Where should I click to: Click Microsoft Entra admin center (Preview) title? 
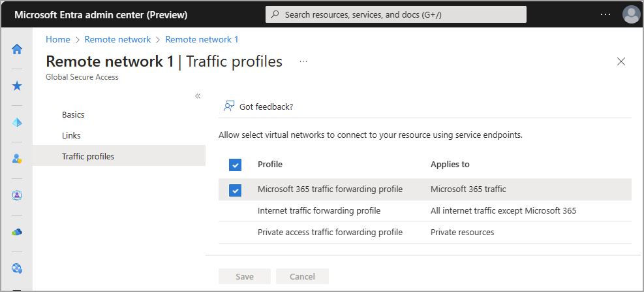click(x=101, y=15)
